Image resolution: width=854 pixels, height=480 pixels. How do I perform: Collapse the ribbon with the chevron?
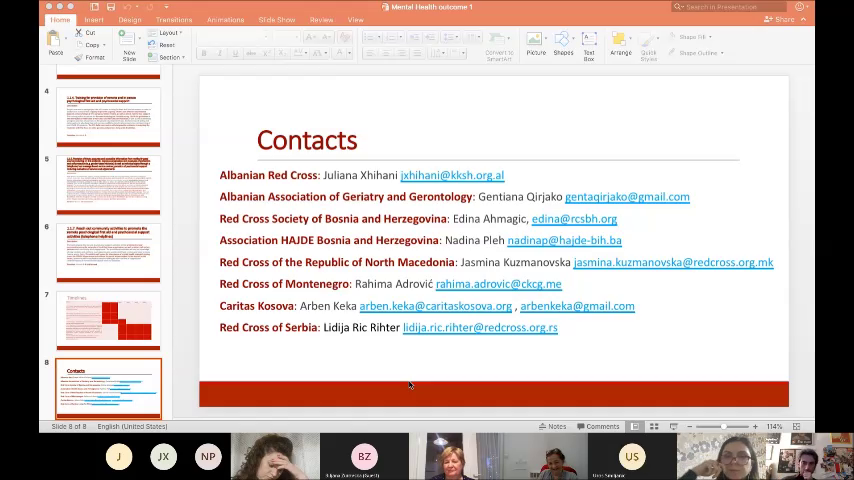(x=803, y=20)
